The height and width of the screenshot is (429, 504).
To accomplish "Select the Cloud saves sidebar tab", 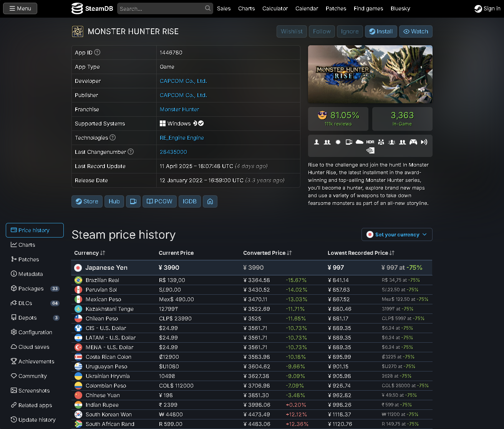I will [x=35, y=347].
